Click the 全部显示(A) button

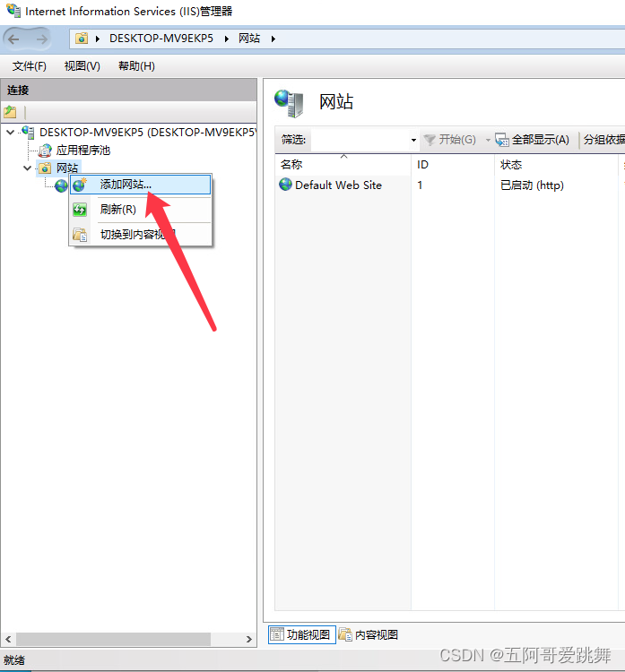pyautogui.click(x=532, y=140)
